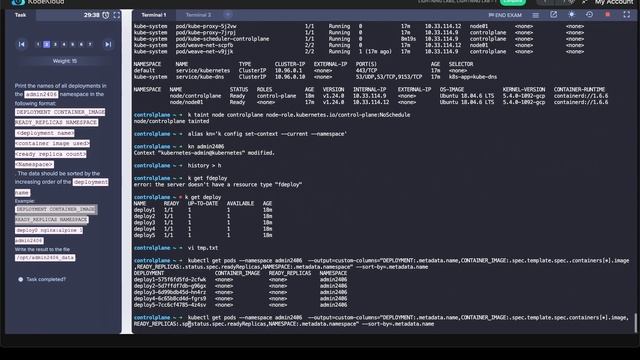This screenshot has width=640, height=360.
Task: Click the 29:38 countdown timer
Action: coord(91,15)
